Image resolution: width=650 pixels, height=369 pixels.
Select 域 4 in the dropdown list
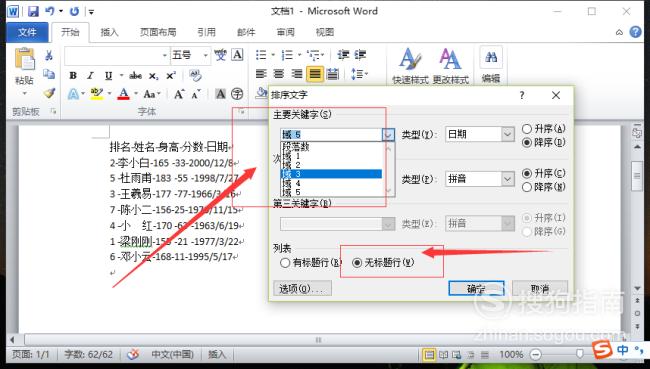tap(332, 183)
